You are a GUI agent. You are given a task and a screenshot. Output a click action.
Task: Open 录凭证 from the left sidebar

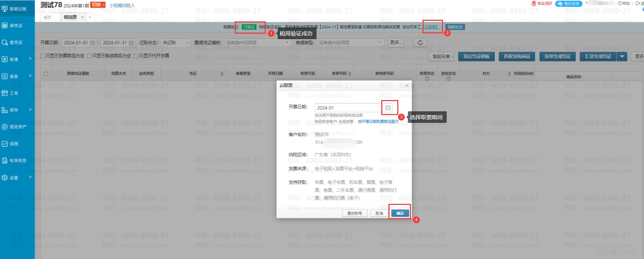tap(16, 26)
